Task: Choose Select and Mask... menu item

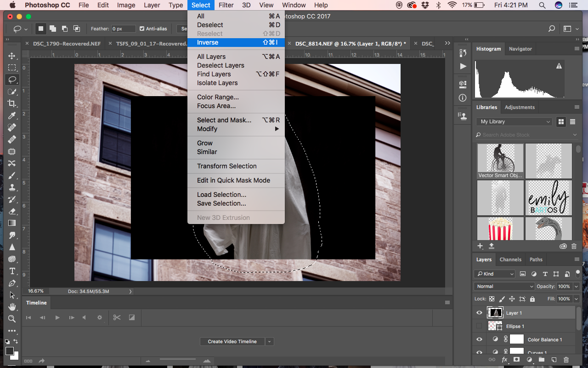Action: coord(236,120)
